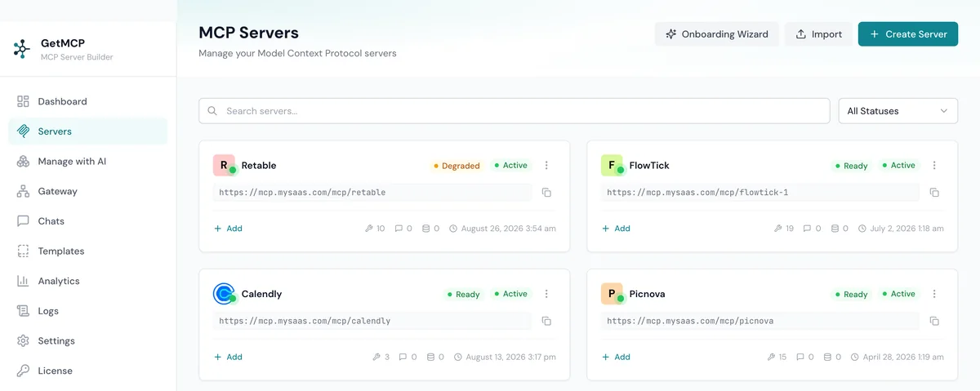Click the Retable server avatar
The height and width of the screenshot is (391, 980).
[224, 165]
